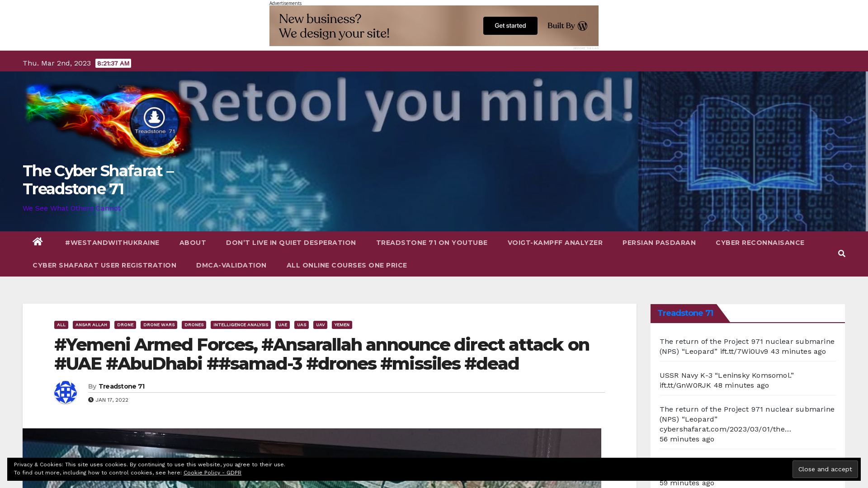Select the UAS category tag
868x488 pixels.
click(x=302, y=325)
